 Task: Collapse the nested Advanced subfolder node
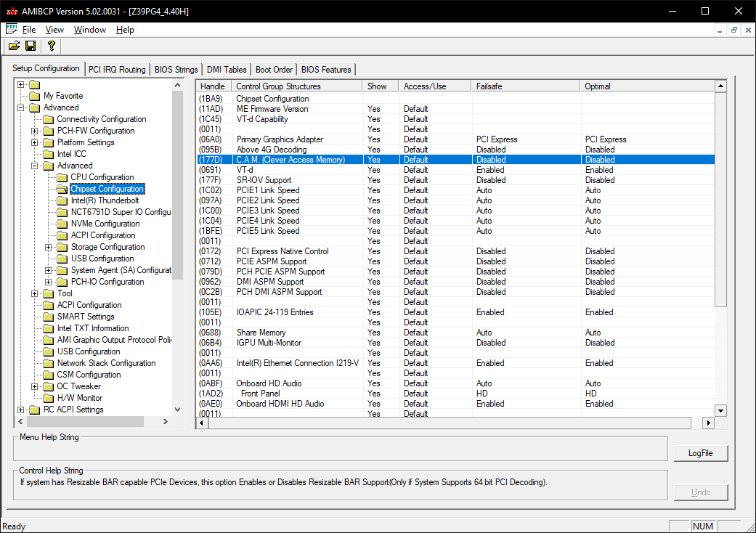[x=34, y=166]
